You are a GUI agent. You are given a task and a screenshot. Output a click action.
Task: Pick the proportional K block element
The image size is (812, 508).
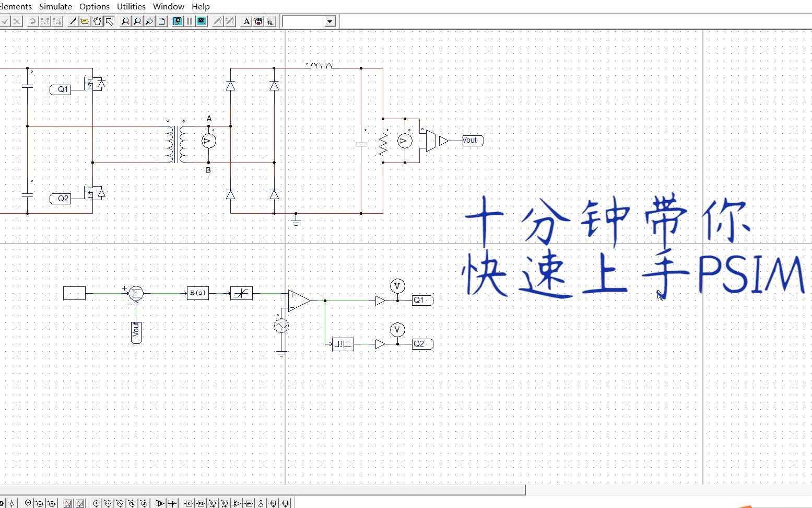(189, 503)
